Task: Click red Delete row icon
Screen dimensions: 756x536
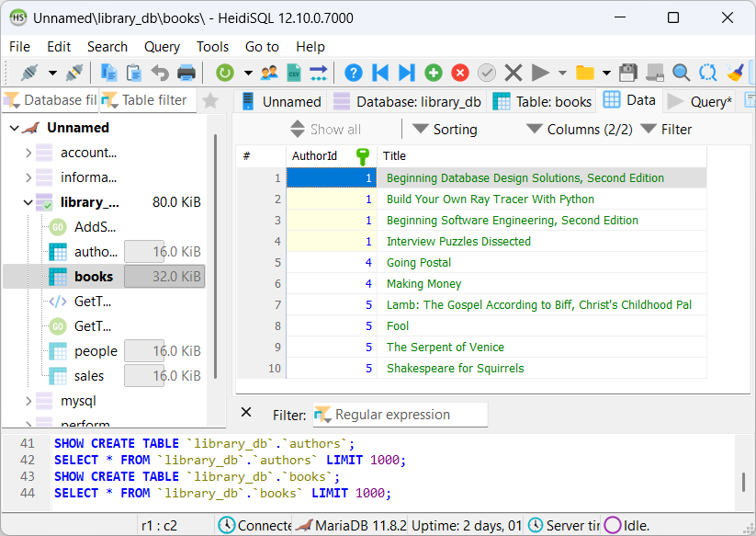Action: click(460, 73)
